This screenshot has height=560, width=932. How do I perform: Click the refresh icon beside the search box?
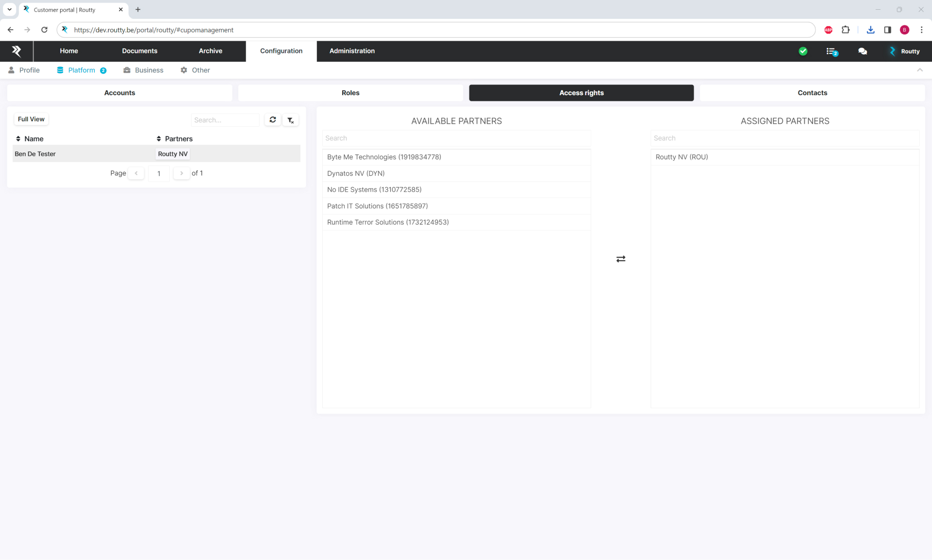[273, 120]
